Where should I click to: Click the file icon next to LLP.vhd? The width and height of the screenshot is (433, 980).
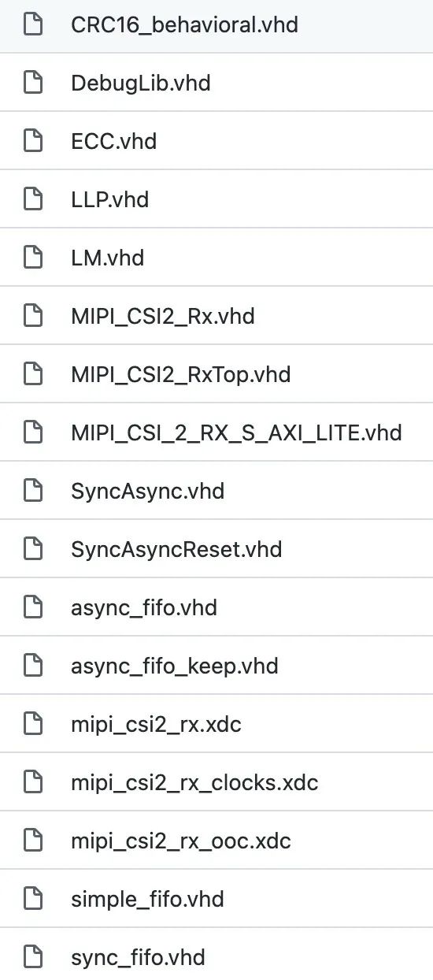[32, 199]
